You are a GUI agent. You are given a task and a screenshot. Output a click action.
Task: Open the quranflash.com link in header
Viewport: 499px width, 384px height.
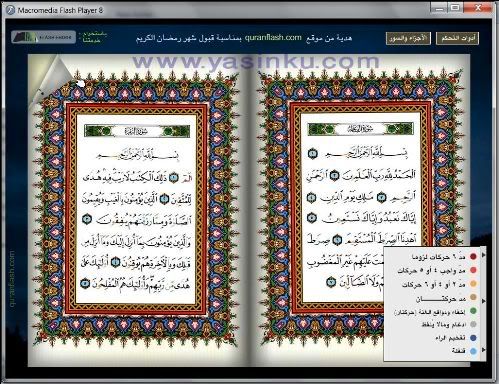click(273, 38)
